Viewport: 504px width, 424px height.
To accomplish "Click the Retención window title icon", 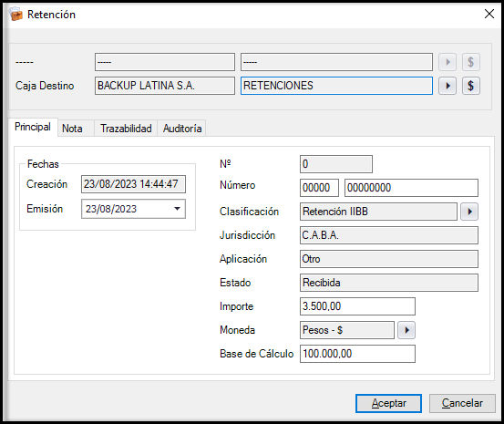I will click(15, 15).
